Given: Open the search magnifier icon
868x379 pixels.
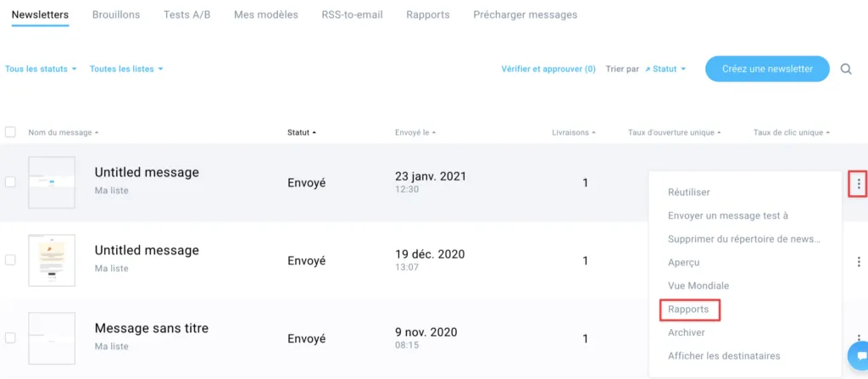Looking at the screenshot, I should (846, 70).
